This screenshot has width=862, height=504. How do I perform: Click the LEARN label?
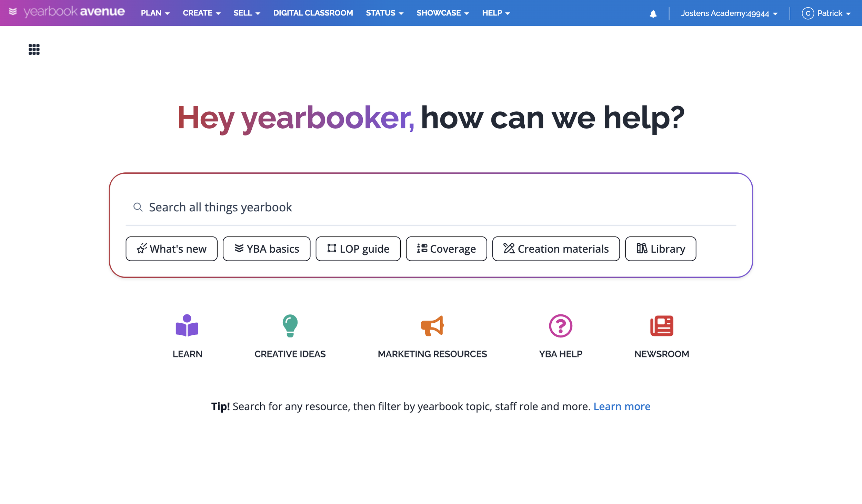(187, 354)
